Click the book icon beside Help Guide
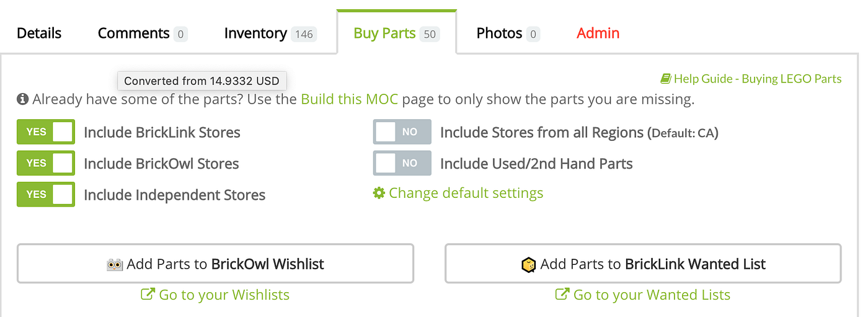868x317 pixels. point(666,79)
